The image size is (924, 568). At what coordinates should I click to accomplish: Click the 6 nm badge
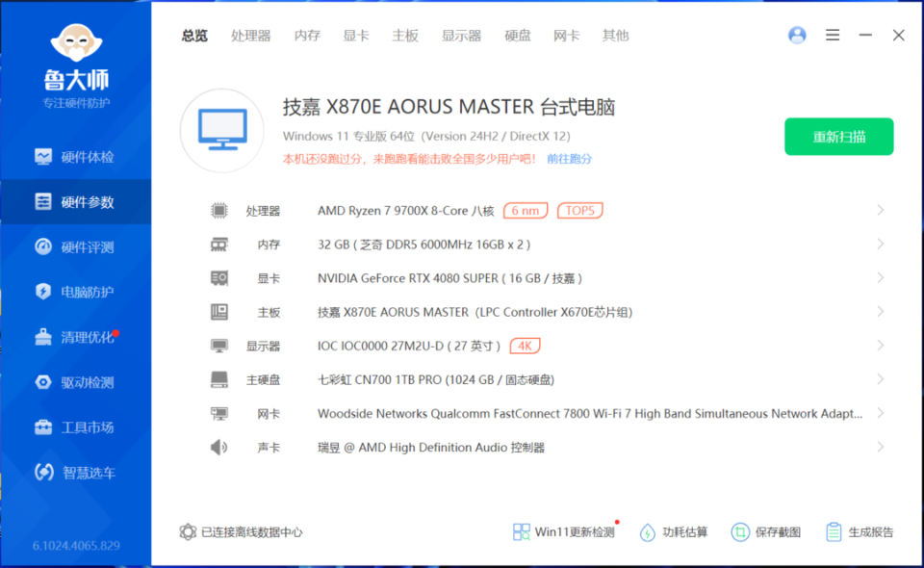[526, 210]
